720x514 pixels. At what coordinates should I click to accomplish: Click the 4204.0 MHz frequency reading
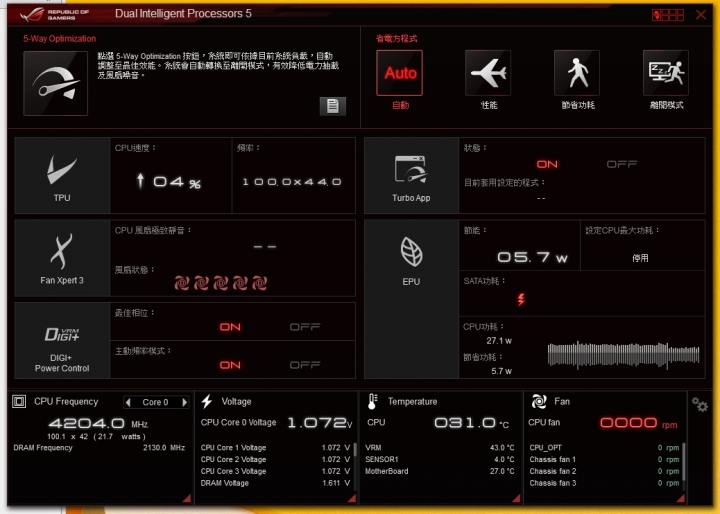[98, 424]
